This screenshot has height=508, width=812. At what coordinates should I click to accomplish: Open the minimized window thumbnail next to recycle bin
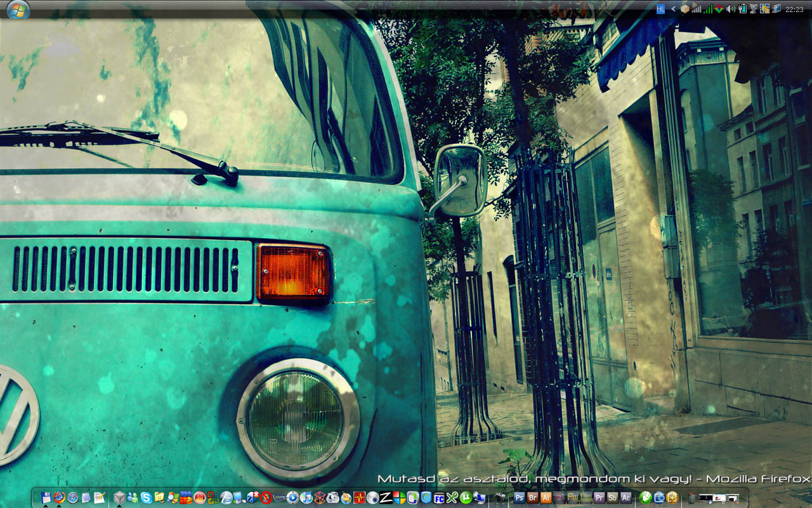(706, 498)
